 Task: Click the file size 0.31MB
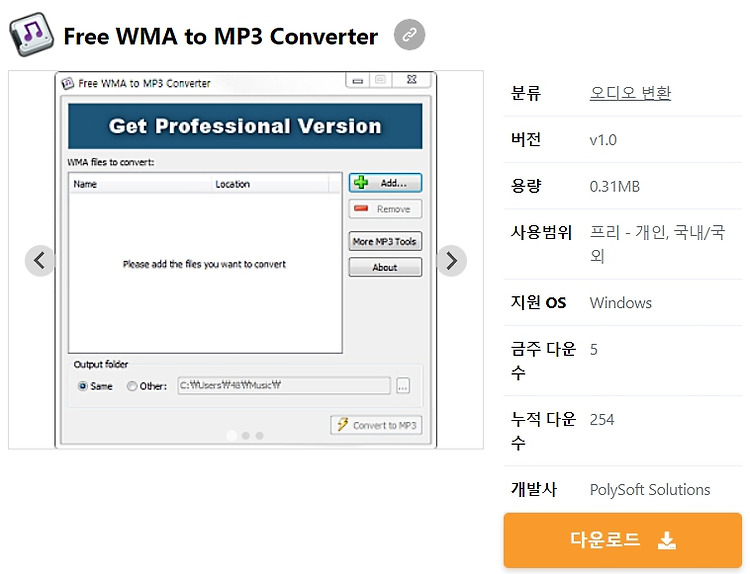point(615,187)
